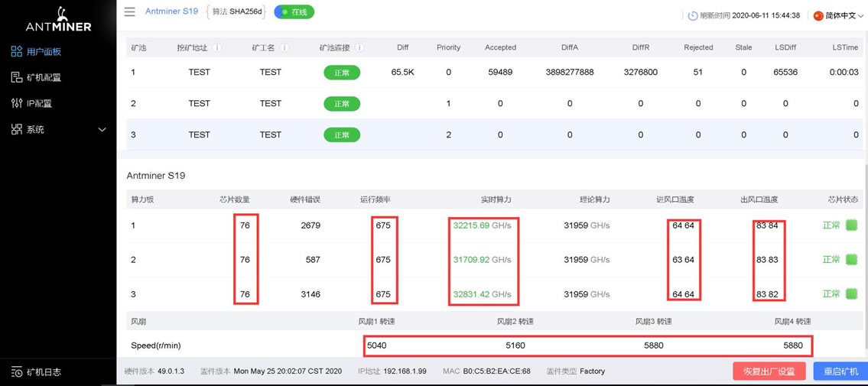This screenshot has height=386, width=868.
Task: Click the Antminer S19 title link
Action: (171, 11)
